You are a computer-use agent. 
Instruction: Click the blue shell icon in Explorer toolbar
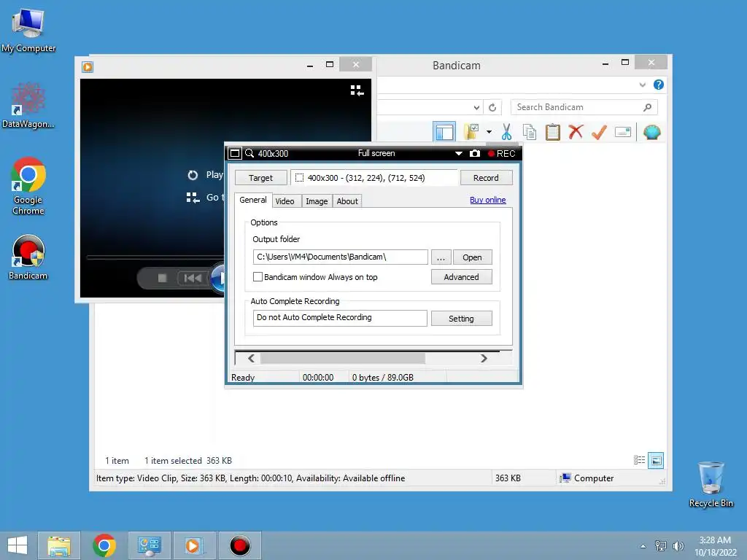[x=651, y=132]
